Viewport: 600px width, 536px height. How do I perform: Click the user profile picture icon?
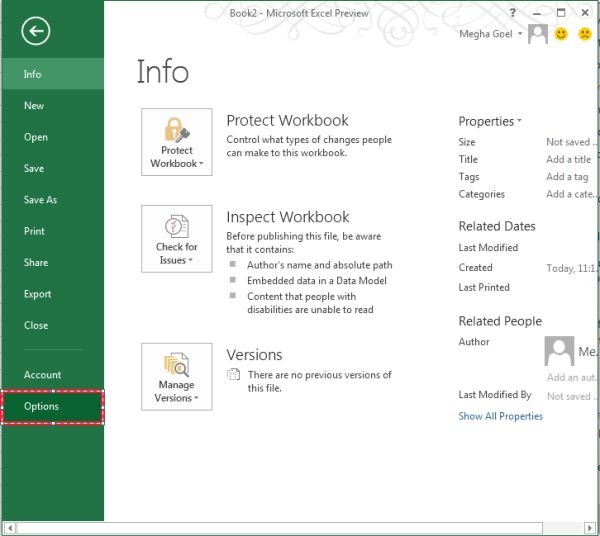point(538,34)
